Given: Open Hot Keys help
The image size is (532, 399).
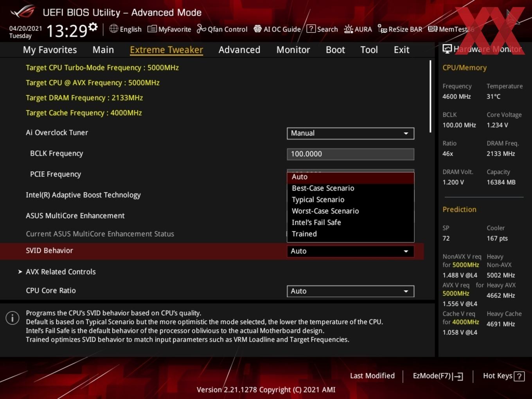Looking at the screenshot, I should 504,376.
